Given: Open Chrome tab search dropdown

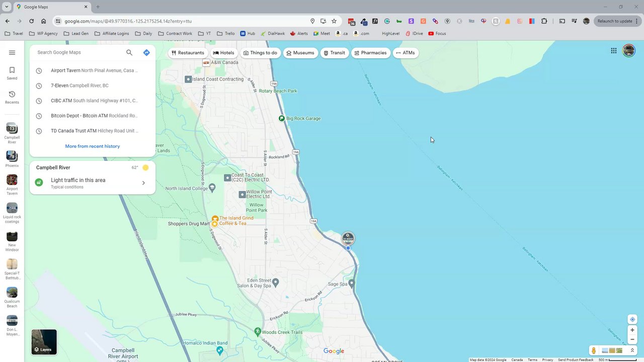Looking at the screenshot, I should [7, 7].
